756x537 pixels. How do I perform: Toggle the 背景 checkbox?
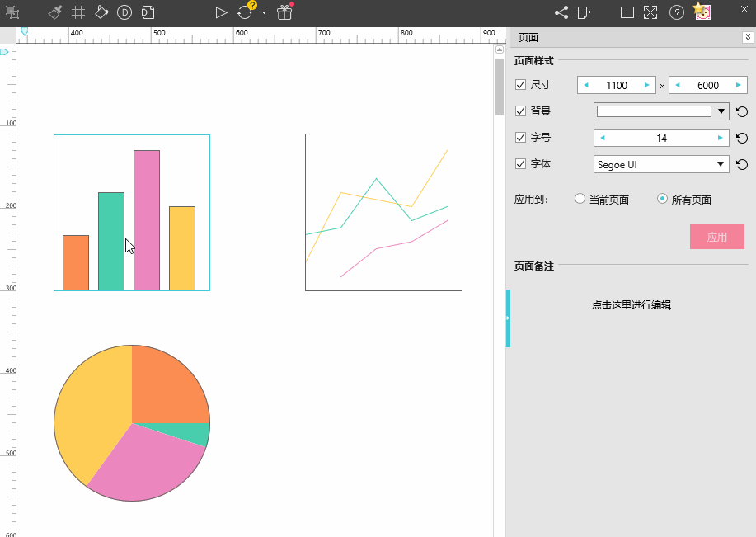pyautogui.click(x=520, y=111)
